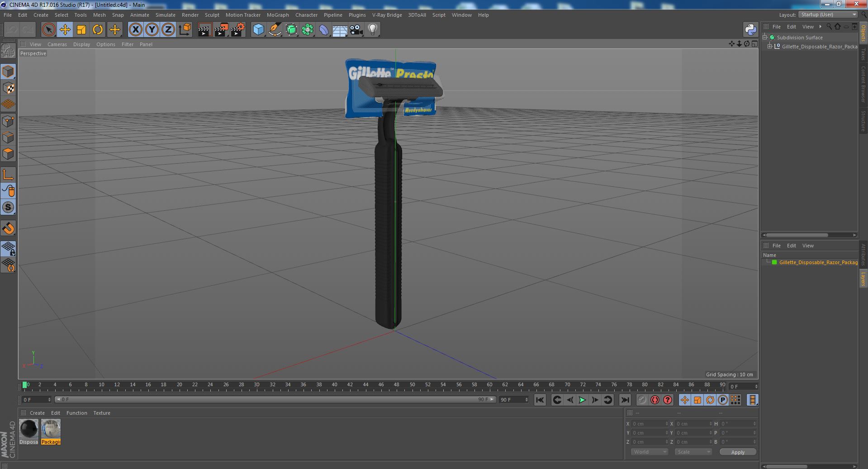Open the Layout dropdown
This screenshot has width=868, height=469.
click(x=828, y=14)
